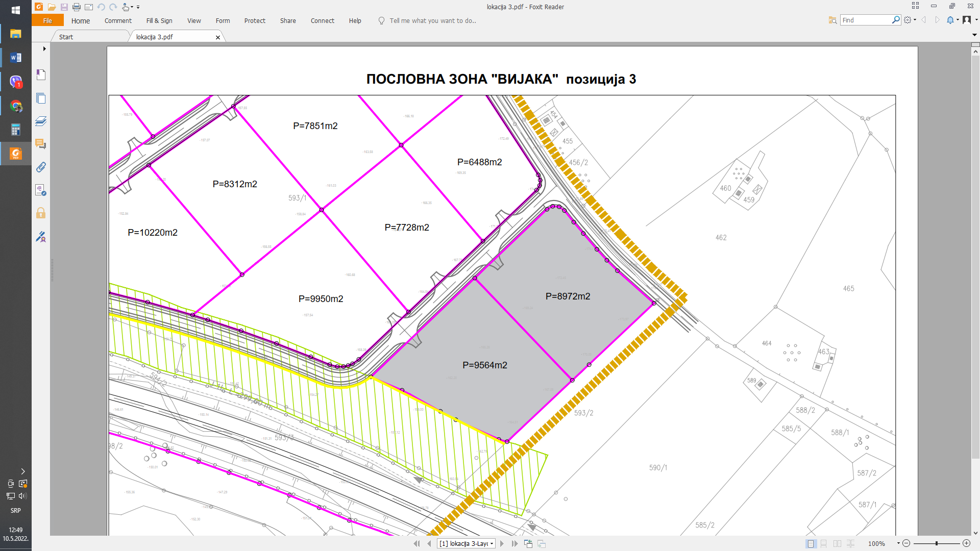The image size is (980, 551).
Task: Go to the next page arrow
Action: tap(502, 544)
